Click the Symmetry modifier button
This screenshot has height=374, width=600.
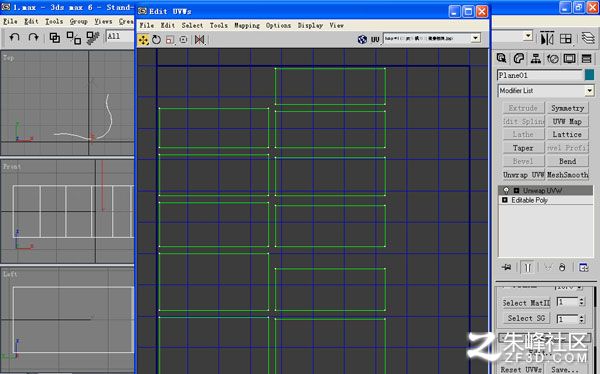coord(567,108)
